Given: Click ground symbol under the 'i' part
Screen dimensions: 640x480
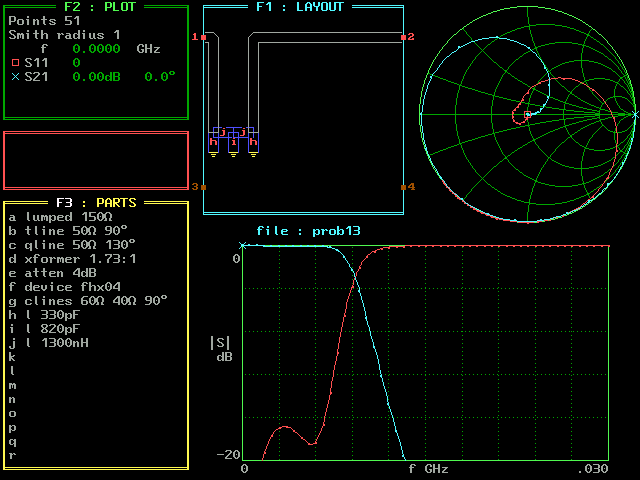Looking at the screenshot, I should pos(233,155).
